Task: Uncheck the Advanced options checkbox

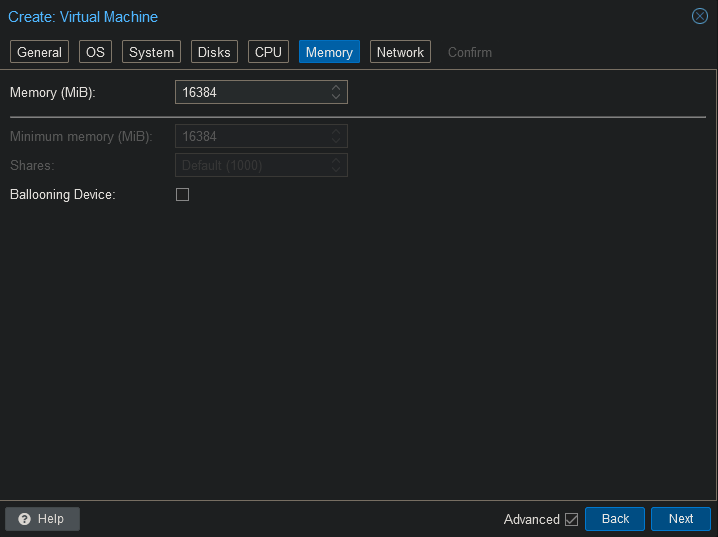Action: pyautogui.click(x=572, y=519)
